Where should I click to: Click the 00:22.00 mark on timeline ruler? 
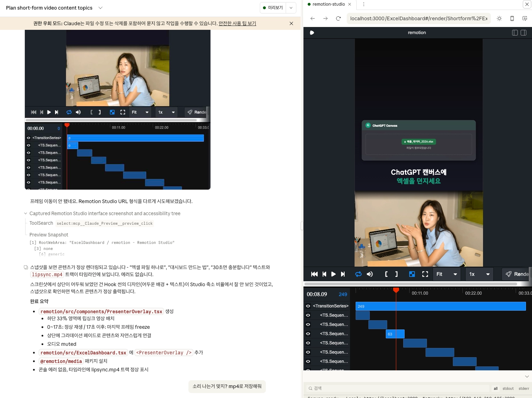pos(473,293)
